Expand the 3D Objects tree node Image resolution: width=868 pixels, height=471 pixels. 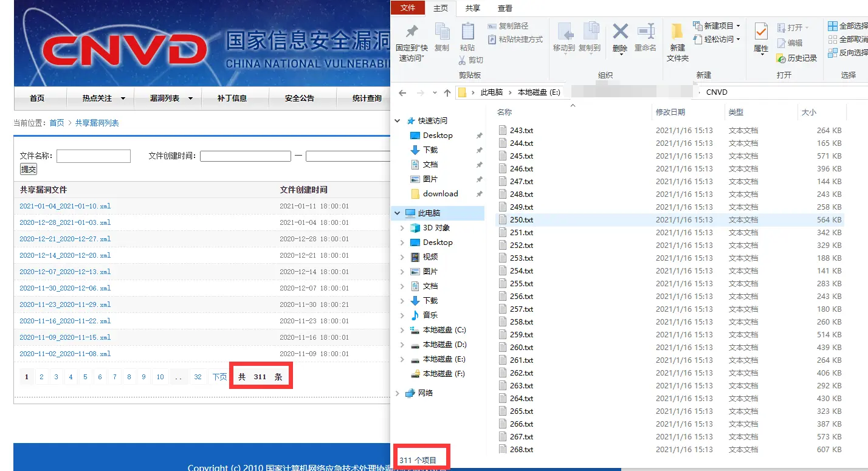click(402, 228)
